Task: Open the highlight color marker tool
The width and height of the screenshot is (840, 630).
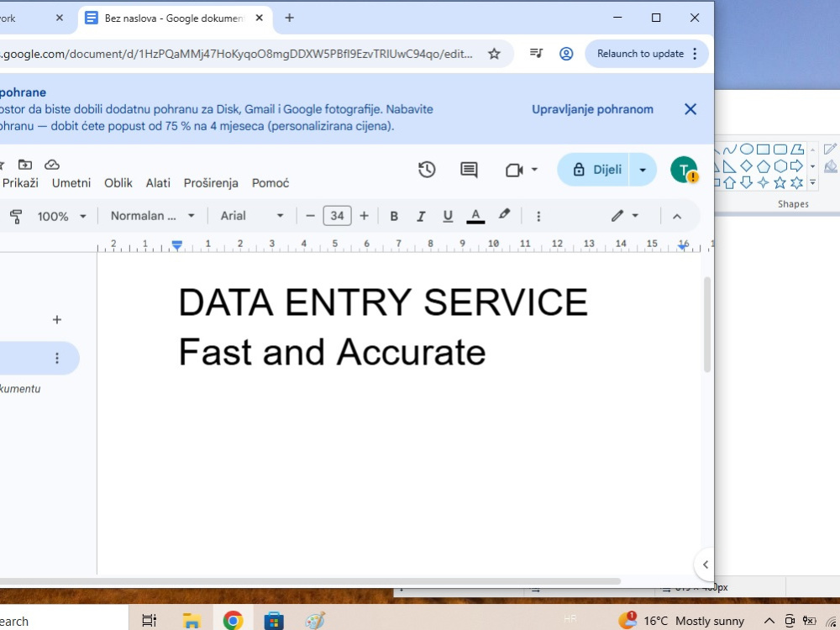Action: click(x=503, y=215)
